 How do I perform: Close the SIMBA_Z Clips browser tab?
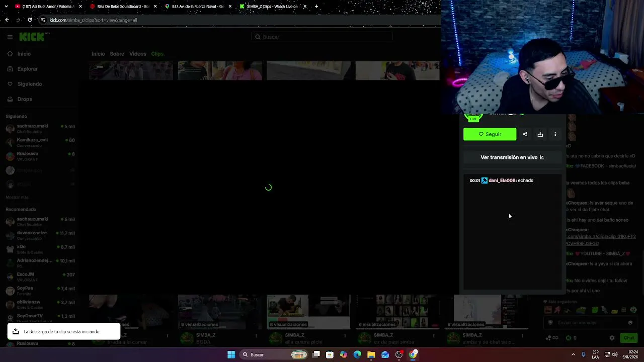pyautogui.click(x=305, y=7)
